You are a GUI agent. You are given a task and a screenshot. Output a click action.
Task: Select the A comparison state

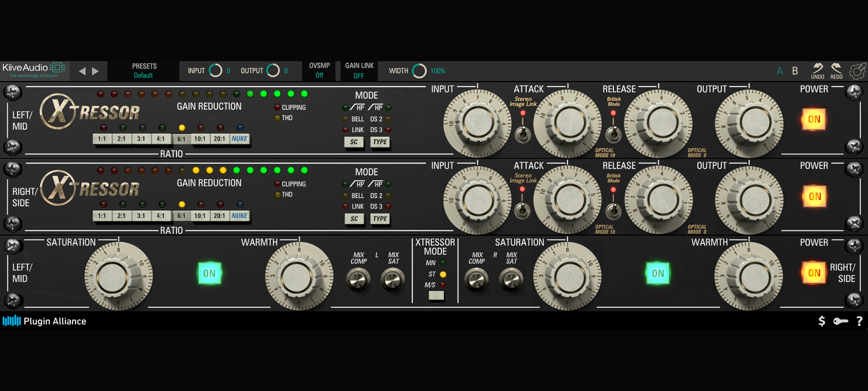pos(779,71)
